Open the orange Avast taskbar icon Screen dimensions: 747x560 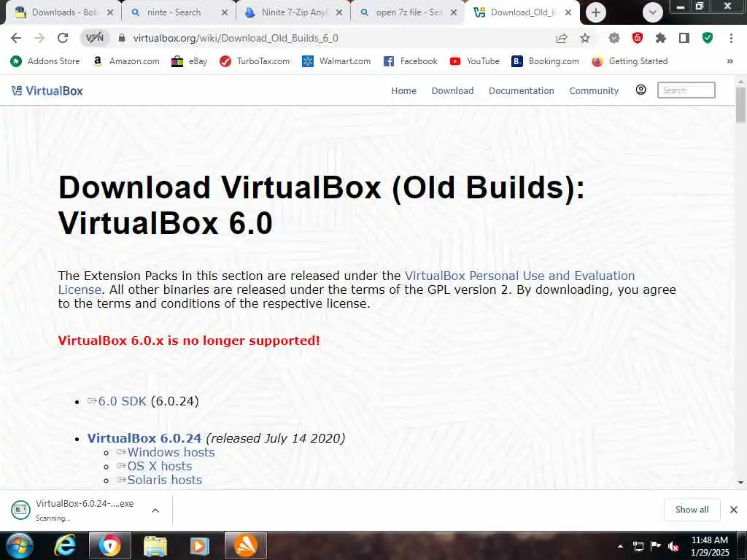pos(246,545)
